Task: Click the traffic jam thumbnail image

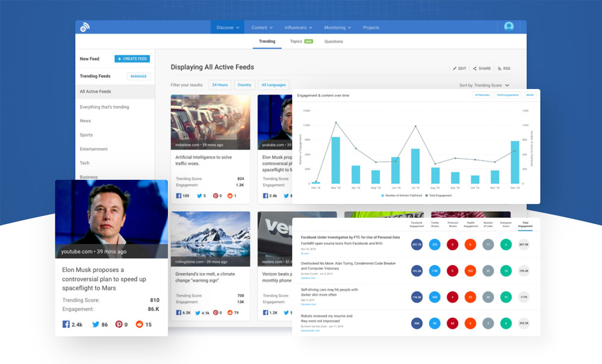Action: pos(210,122)
